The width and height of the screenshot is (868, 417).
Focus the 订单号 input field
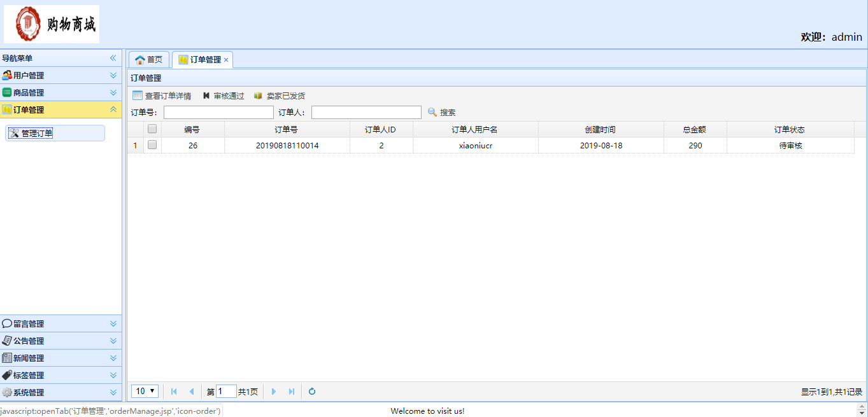[218, 112]
